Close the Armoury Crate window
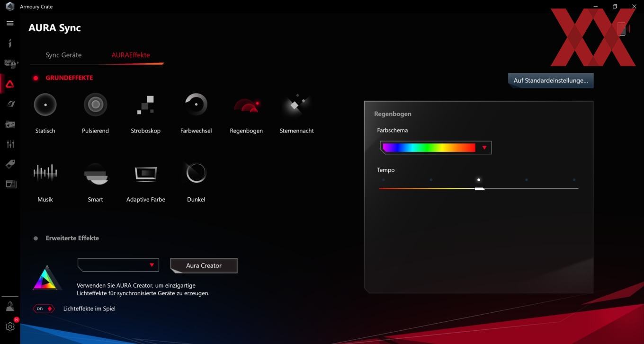This screenshot has height=344, width=644. [x=634, y=7]
